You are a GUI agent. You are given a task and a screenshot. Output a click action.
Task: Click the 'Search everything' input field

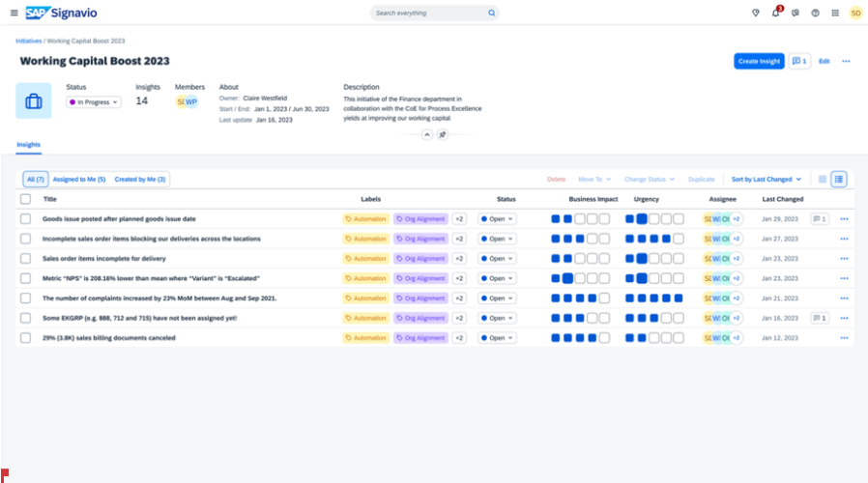click(433, 14)
